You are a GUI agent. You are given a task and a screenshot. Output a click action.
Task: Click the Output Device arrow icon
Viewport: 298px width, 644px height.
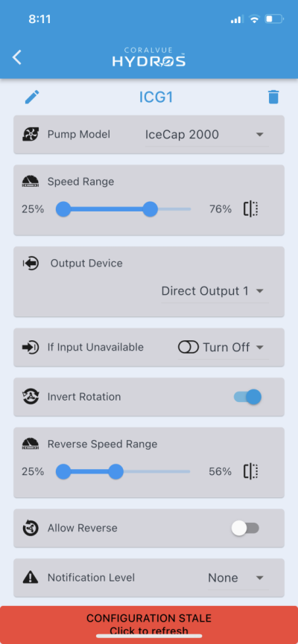[x=31, y=264]
